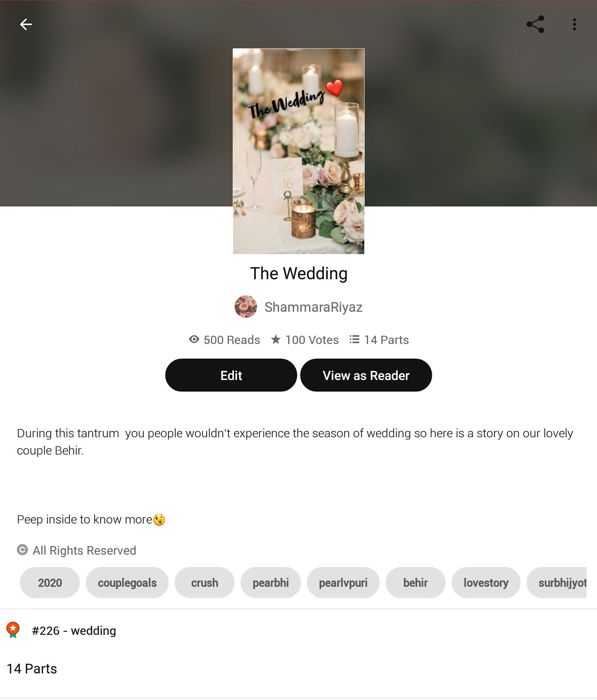597x700 pixels.
Task: Go back using the arrow icon
Action: 26,24
